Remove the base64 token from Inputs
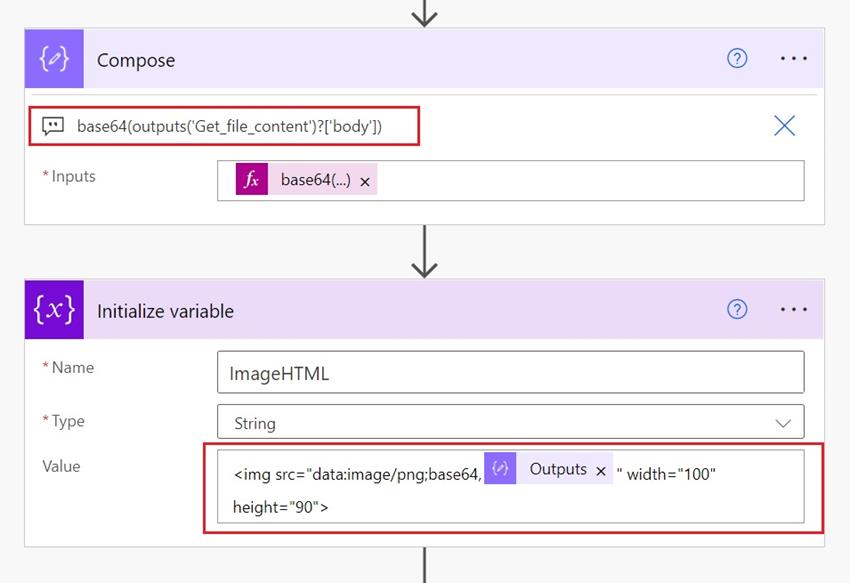The image size is (850, 583). [363, 181]
